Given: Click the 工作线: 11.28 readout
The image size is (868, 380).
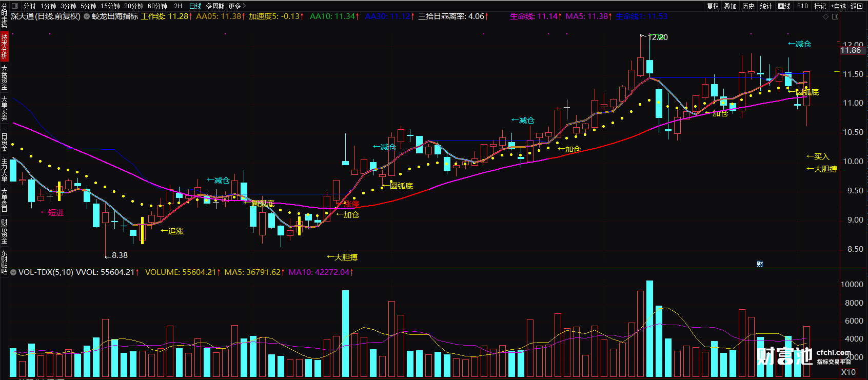Looking at the screenshot, I should click(x=167, y=16).
